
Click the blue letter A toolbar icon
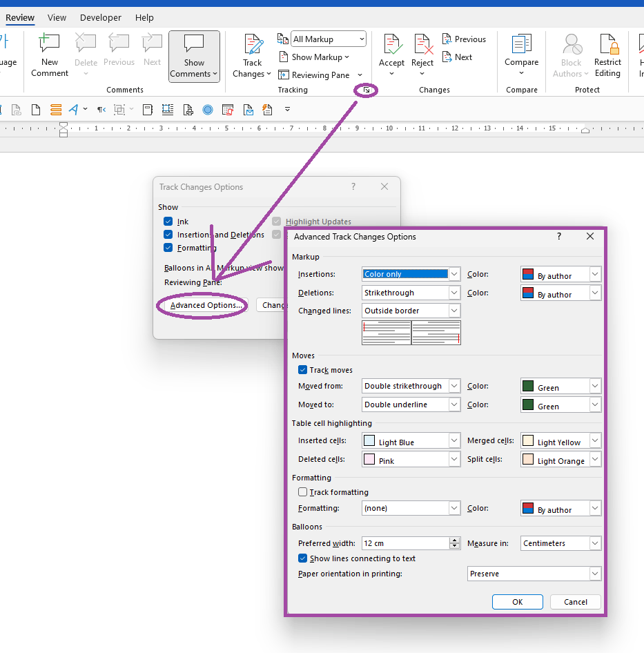(x=73, y=110)
